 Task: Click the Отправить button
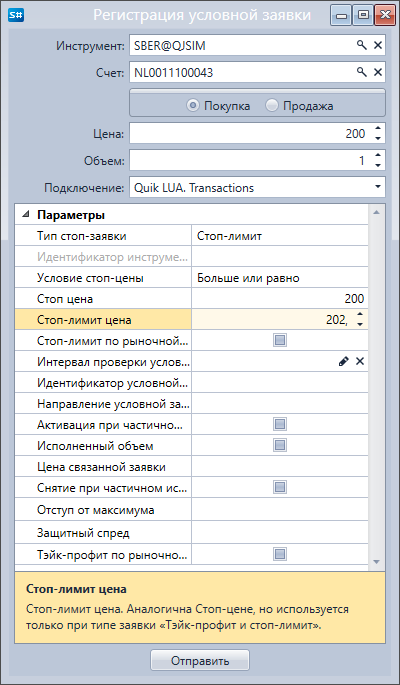tap(200, 660)
